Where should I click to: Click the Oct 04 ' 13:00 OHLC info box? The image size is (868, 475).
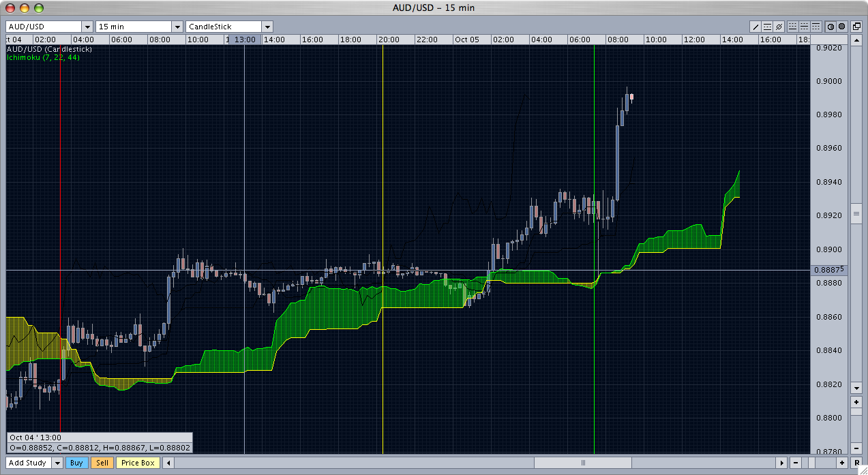tap(100, 443)
